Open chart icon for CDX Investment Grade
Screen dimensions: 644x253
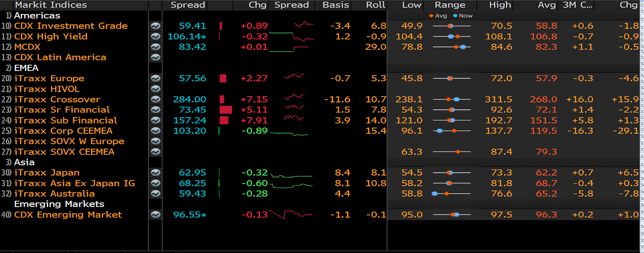[155, 26]
